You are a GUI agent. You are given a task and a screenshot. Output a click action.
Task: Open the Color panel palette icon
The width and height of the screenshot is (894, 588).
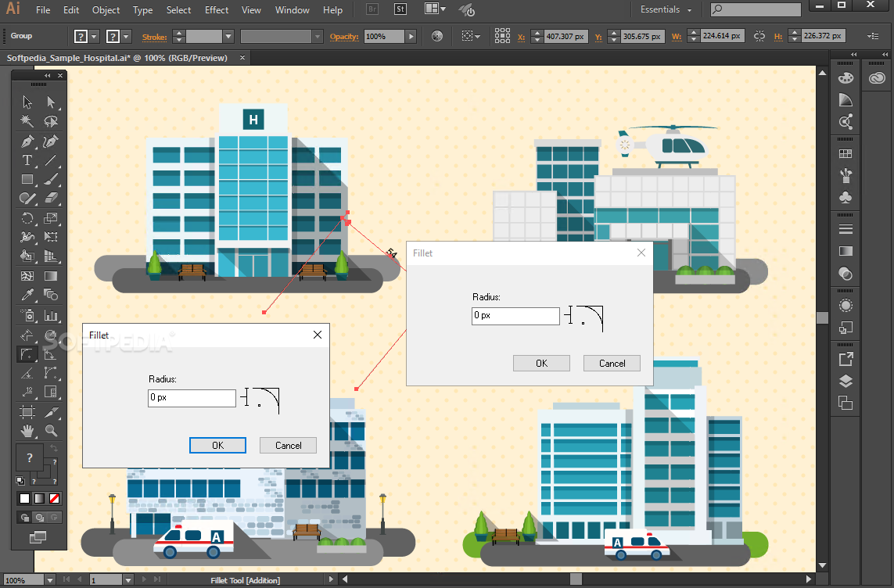(846, 79)
